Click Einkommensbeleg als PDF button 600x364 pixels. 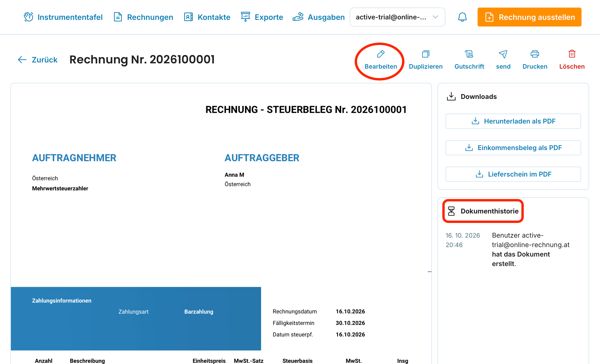(513, 148)
